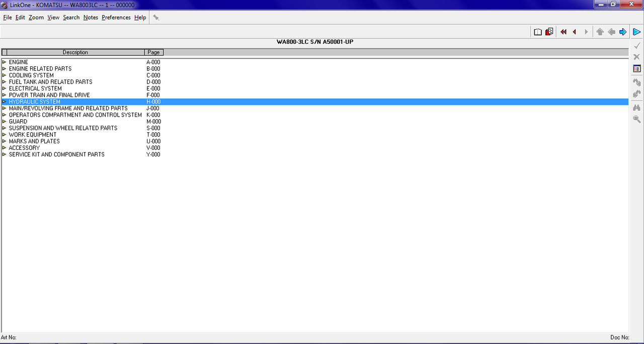Screen dimensions: 644x344
Task: Open the Help menu
Action: [140, 17]
